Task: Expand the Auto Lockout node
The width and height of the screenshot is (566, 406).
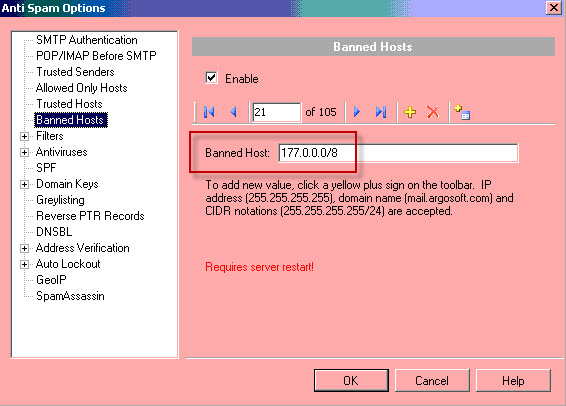Action: click(25, 264)
